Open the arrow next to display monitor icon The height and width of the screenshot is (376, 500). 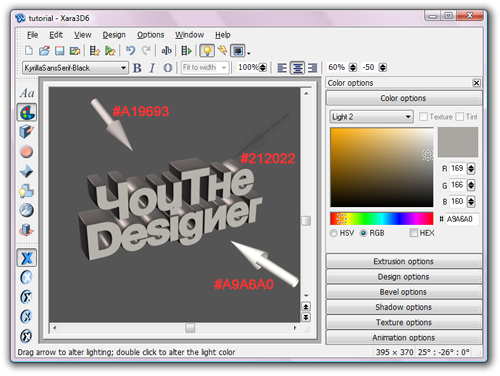point(249,53)
